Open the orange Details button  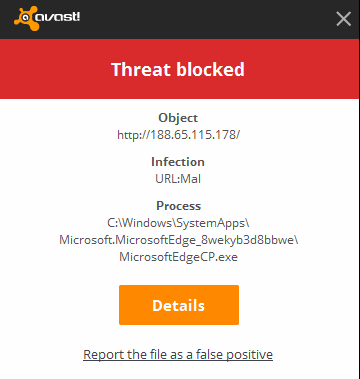[179, 305]
